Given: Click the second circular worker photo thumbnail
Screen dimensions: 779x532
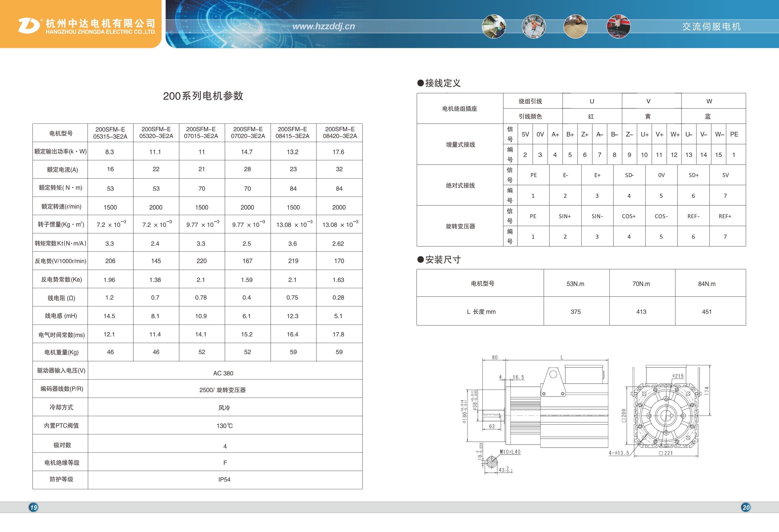Looking at the screenshot, I should (x=534, y=27).
